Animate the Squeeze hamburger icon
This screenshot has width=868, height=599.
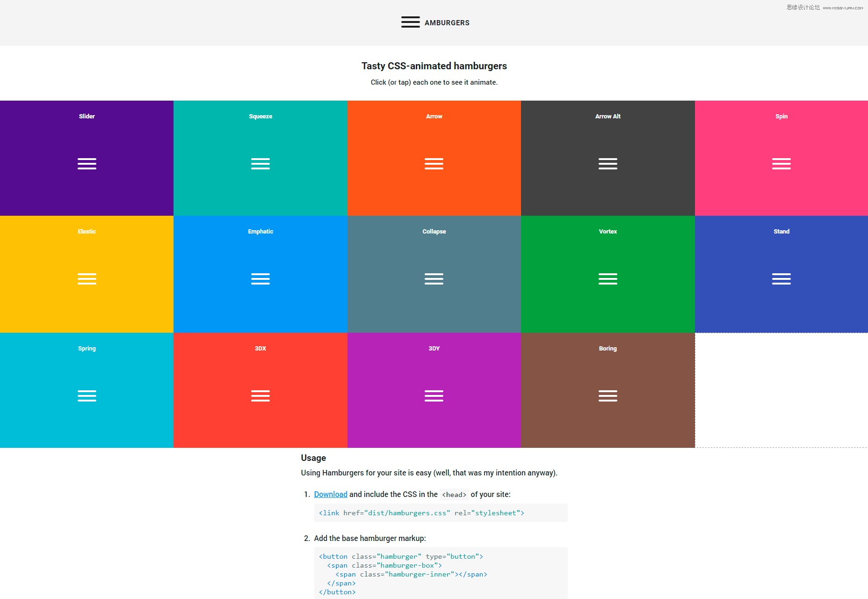[x=260, y=164]
